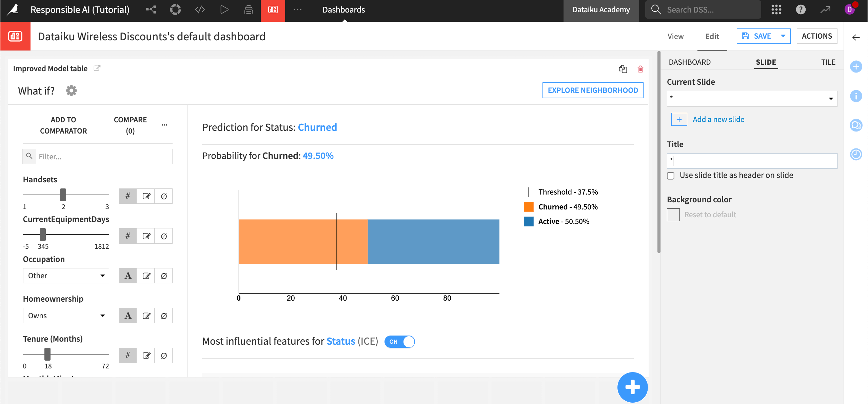Screen dimensions: 868x404
Task: Clear the Handsets value using the ∅ icon
Action: tap(164, 196)
